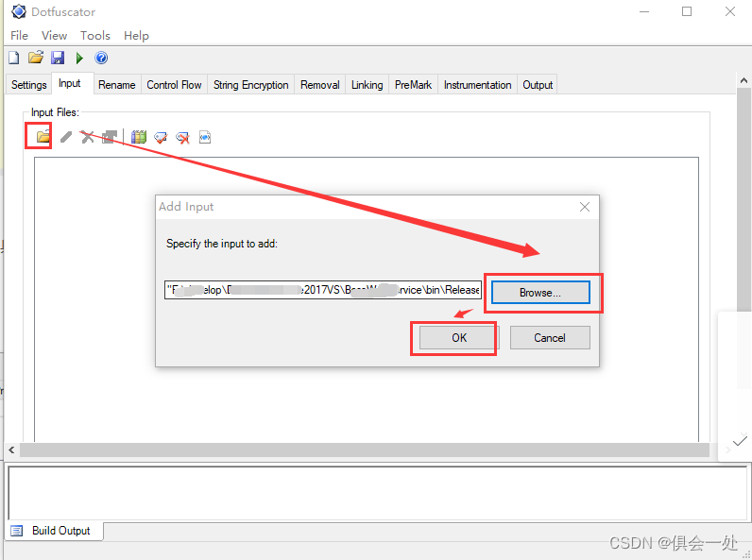Select the Build Output tab at bottom
752x560 pixels.
54,531
